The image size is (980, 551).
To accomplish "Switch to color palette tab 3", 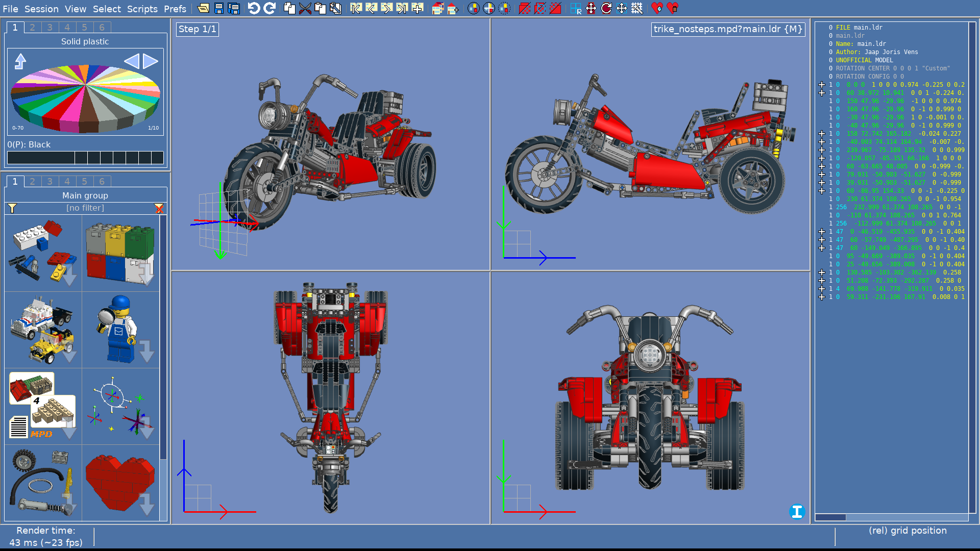I will click(x=50, y=28).
